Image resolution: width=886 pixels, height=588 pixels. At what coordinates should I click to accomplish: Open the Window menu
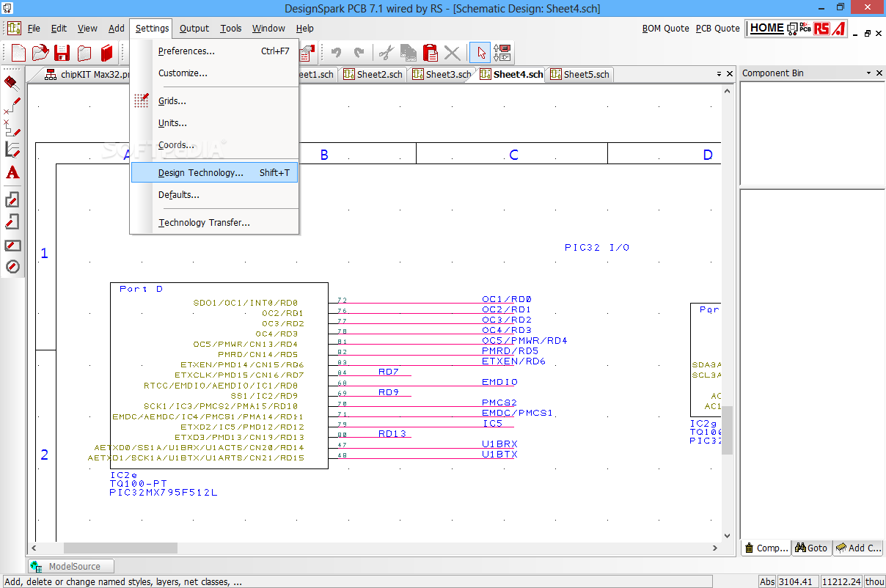[268, 29]
